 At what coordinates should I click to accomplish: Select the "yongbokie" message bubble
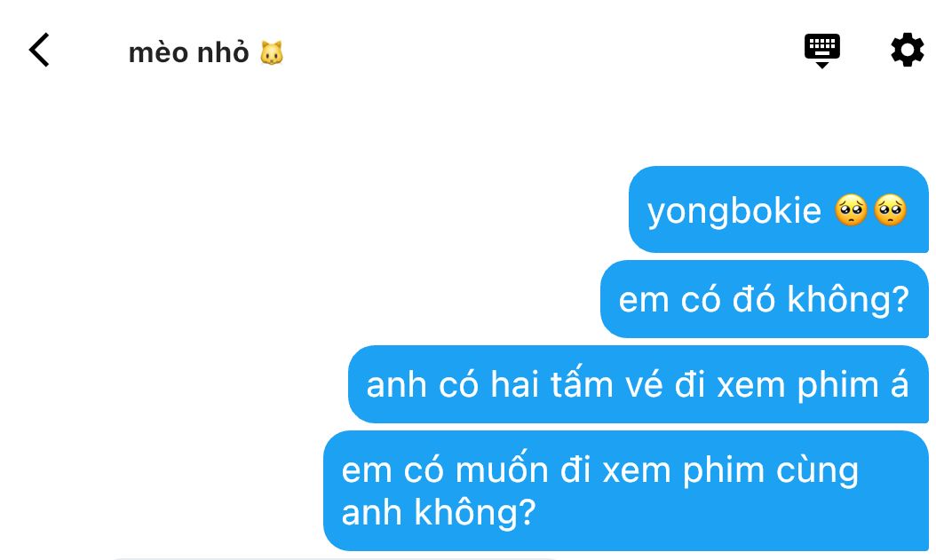click(x=779, y=209)
